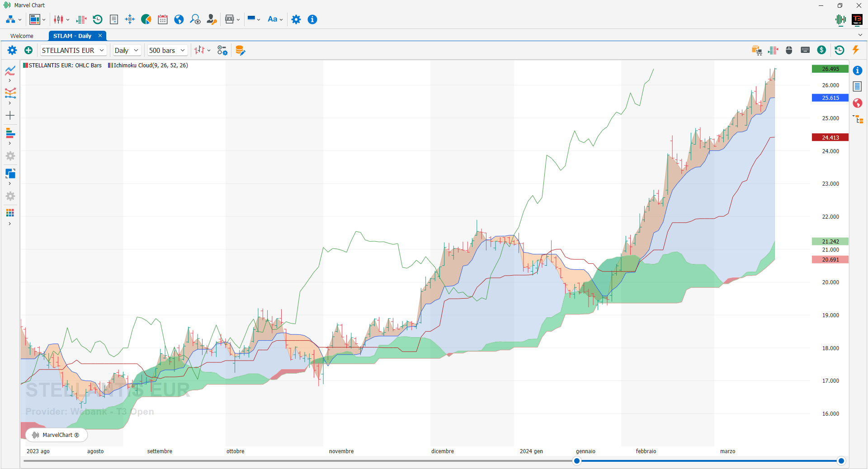Image resolution: width=868 pixels, height=469 pixels.
Task: Open the orange tree structure icon
Action: tap(858, 119)
